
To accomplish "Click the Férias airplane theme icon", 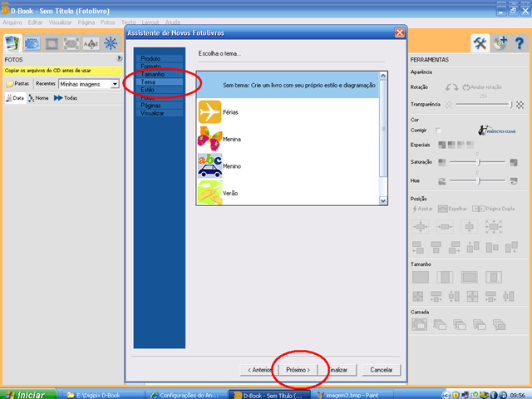I will pyautogui.click(x=209, y=112).
